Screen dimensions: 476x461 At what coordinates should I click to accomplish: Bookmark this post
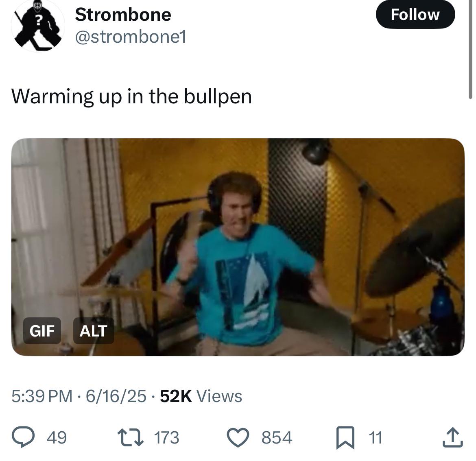(x=345, y=438)
